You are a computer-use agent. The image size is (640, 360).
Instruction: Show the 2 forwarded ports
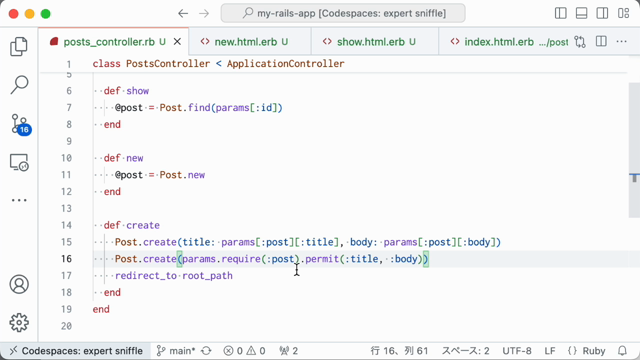click(x=289, y=351)
